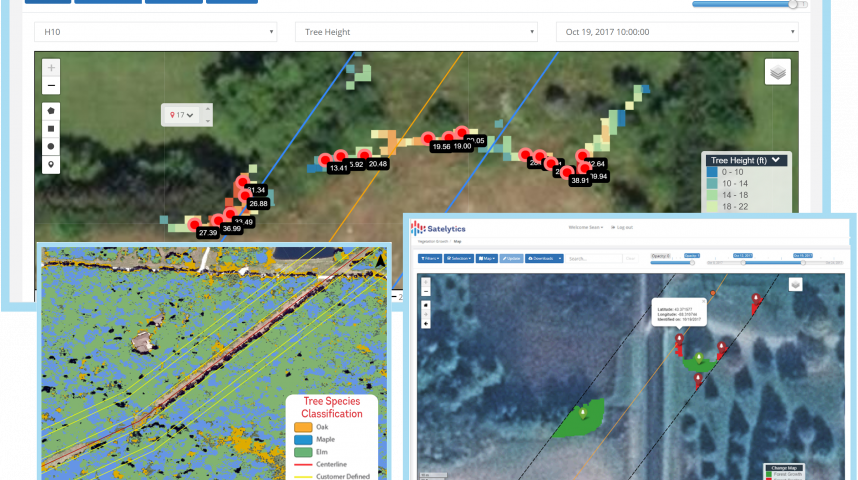Click the north arrow on species map

380,261
